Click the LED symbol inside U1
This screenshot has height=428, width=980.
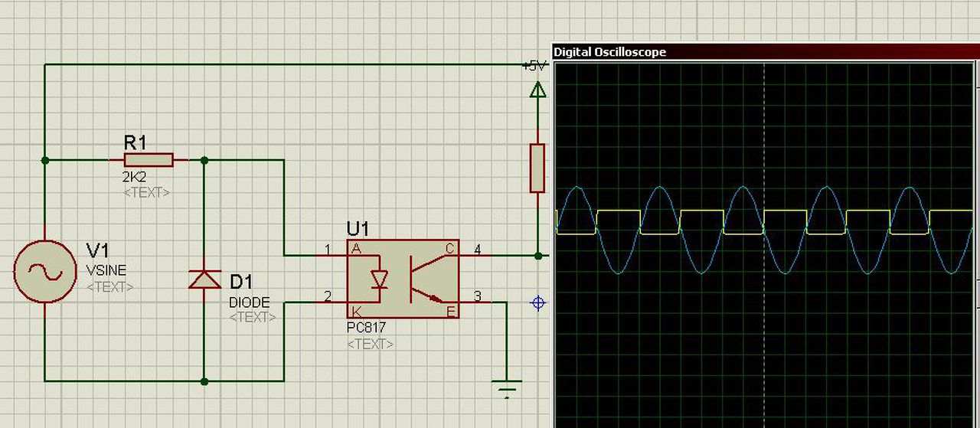click(379, 279)
